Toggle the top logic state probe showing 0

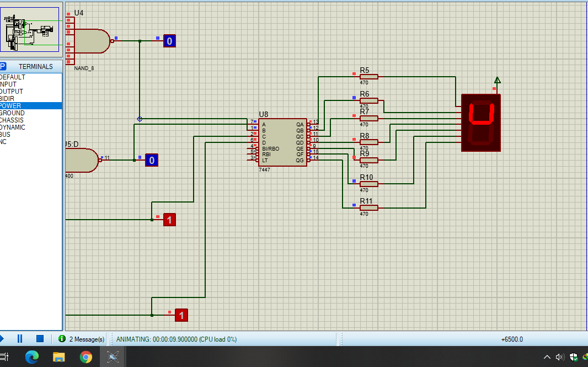169,40
